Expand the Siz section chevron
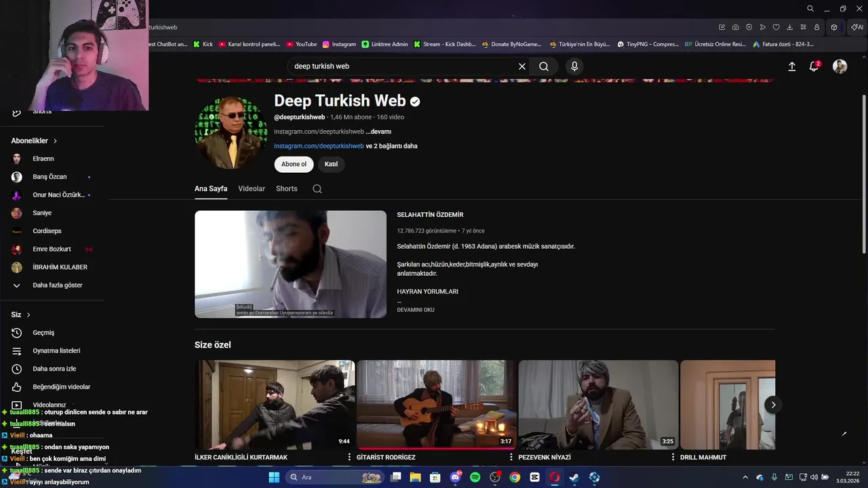 (28, 315)
